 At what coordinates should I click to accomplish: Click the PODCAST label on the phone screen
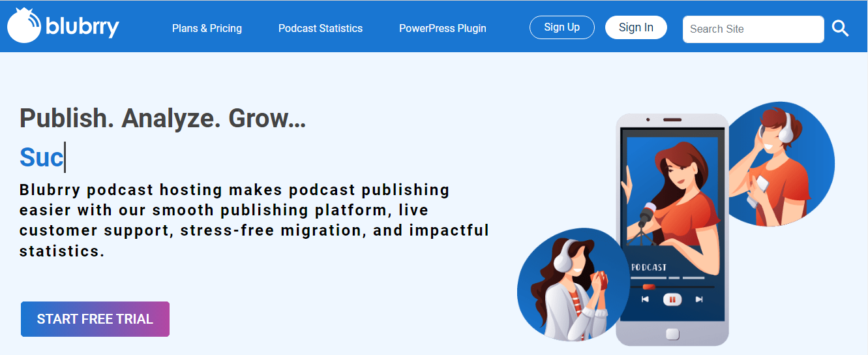click(649, 268)
